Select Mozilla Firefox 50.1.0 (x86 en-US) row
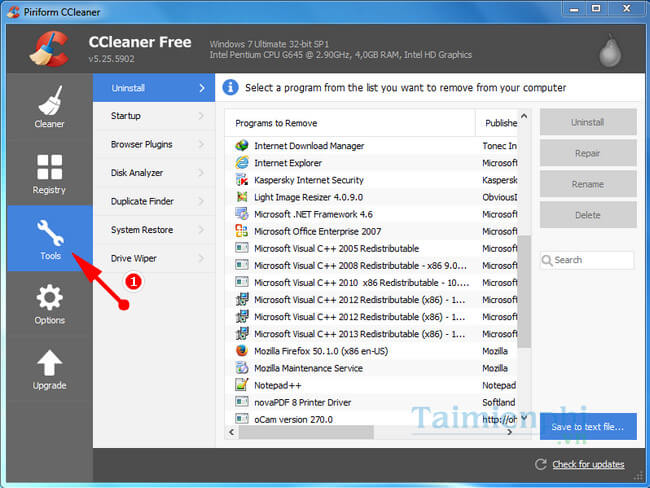650x488 pixels. coord(371,351)
